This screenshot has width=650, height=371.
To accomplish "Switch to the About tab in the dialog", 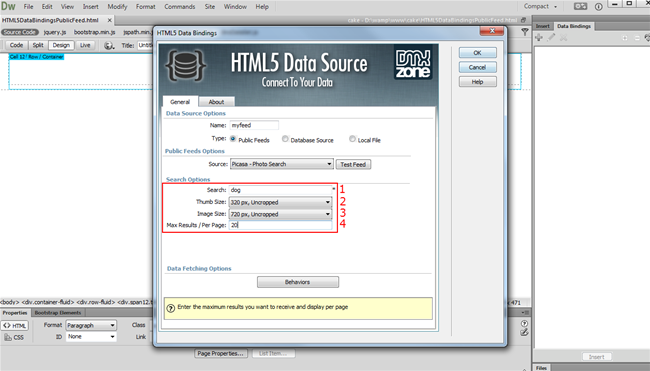I will [x=216, y=102].
